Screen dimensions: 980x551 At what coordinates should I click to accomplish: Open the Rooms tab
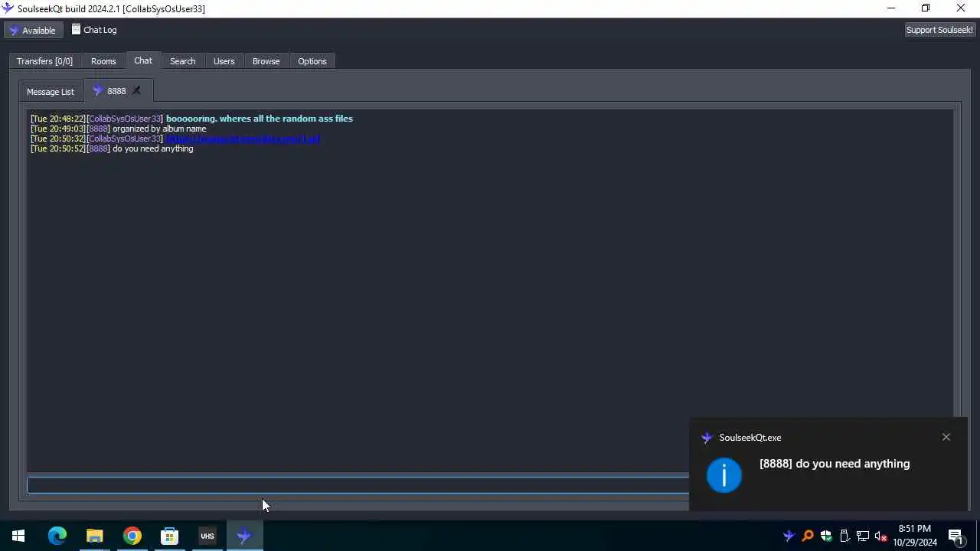103,61
